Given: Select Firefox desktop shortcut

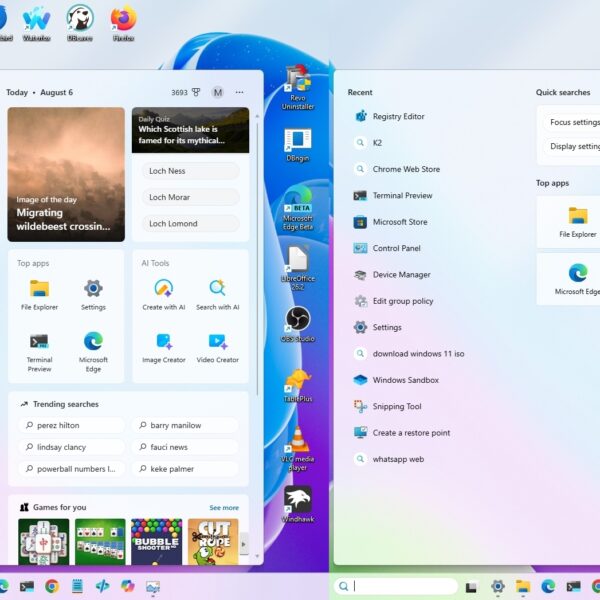Looking at the screenshot, I should click(x=124, y=23).
